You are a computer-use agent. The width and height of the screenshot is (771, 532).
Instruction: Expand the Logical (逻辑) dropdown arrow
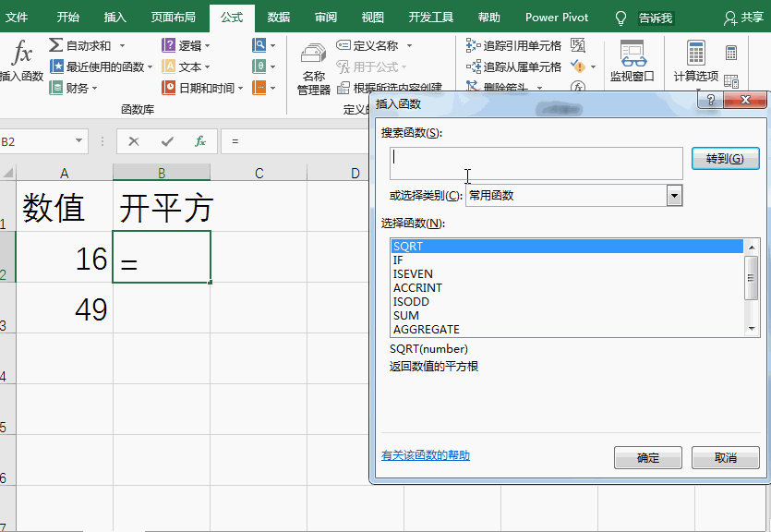click(x=208, y=46)
